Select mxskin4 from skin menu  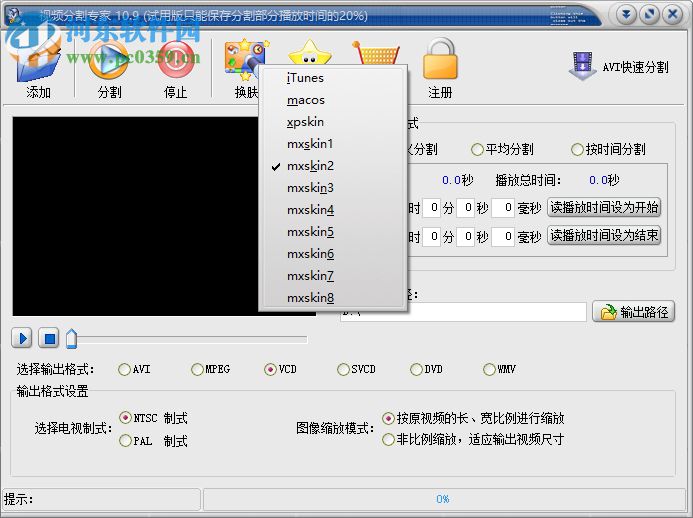pyautogui.click(x=332, y=210)
